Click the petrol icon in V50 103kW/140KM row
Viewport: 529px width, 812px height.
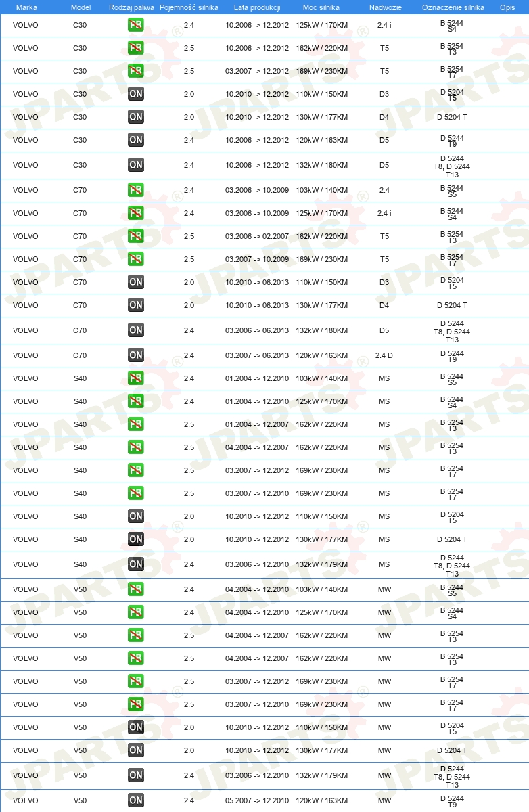(x=136, y=590)
